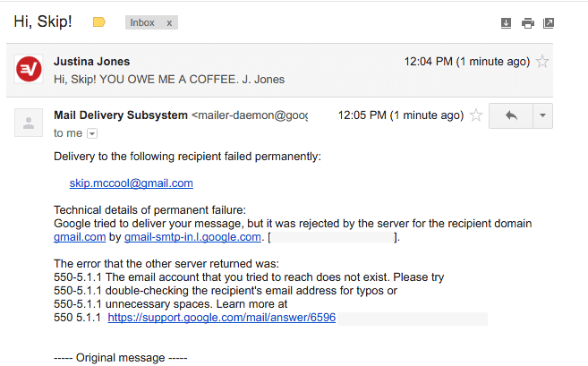Click the Inbox label tag
The image size is (588, 366).
coord(142,22)
